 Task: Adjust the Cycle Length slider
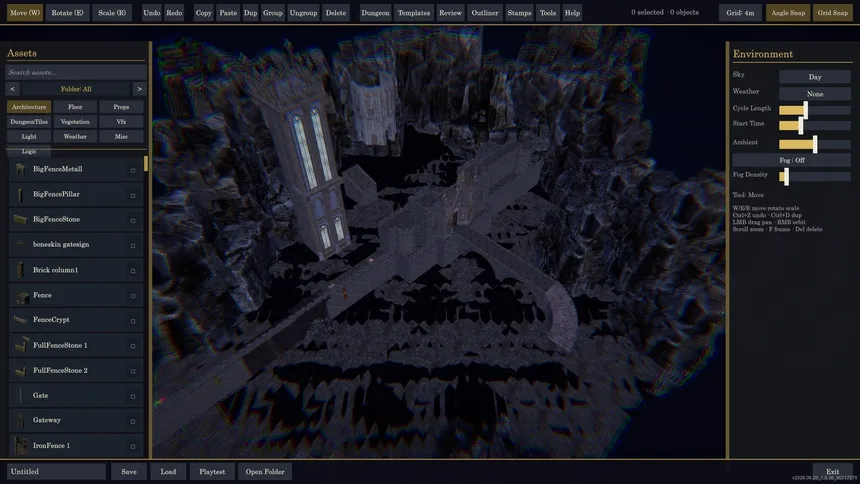coord(814,110)
